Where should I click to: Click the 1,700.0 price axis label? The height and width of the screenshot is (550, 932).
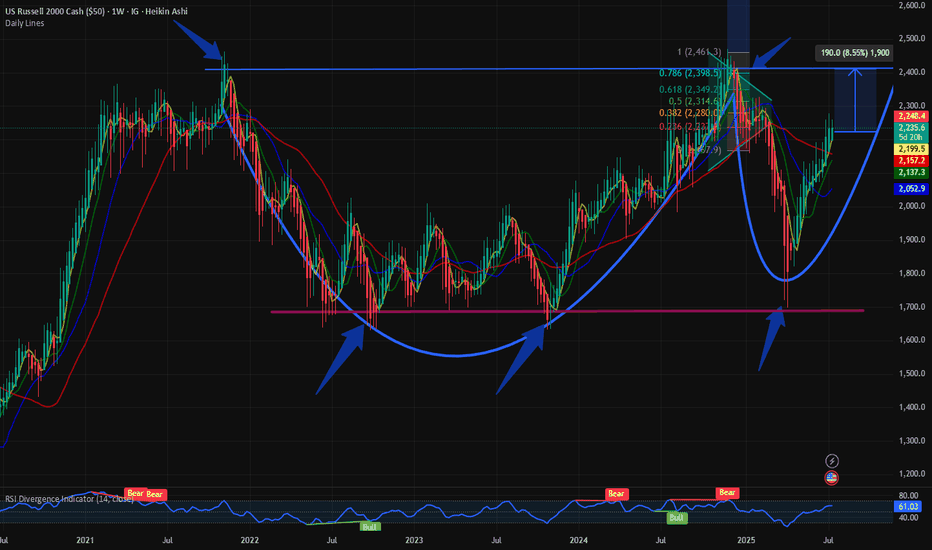tap(911, 307)
